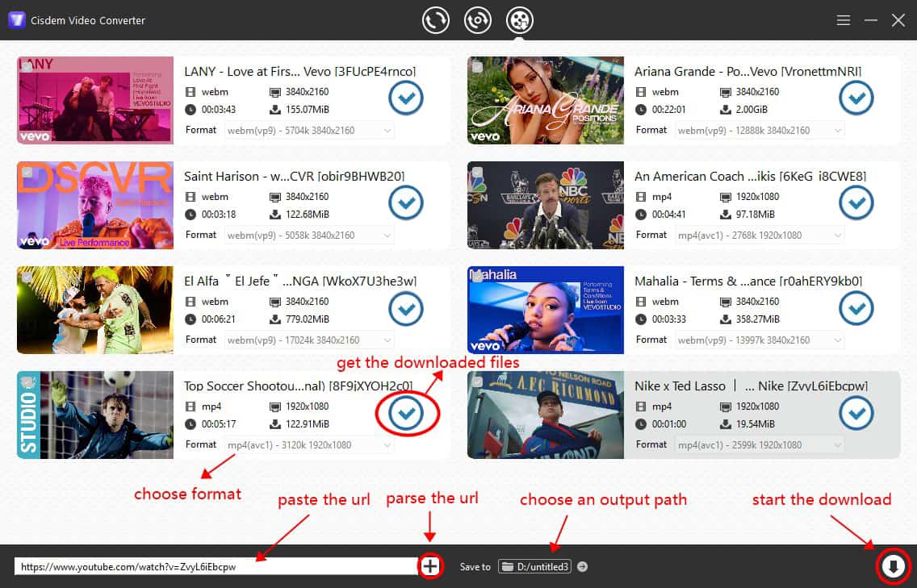917x588 pixels.
Task: Select the LANY video thumbnail
Action: (x=95, y=100)
